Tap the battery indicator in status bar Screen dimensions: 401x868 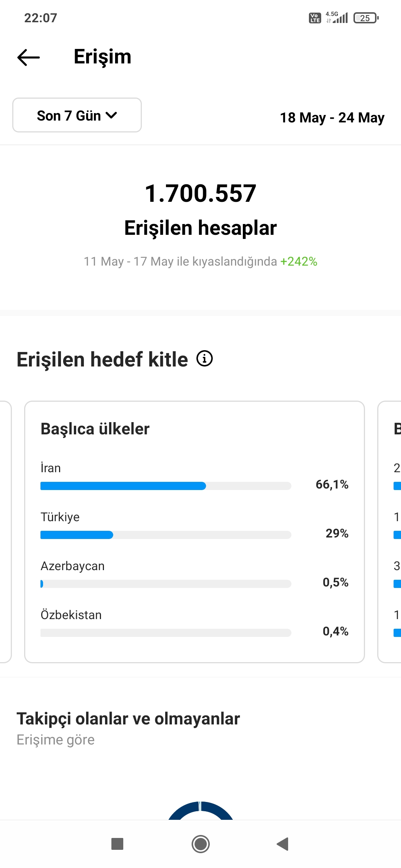366,18
